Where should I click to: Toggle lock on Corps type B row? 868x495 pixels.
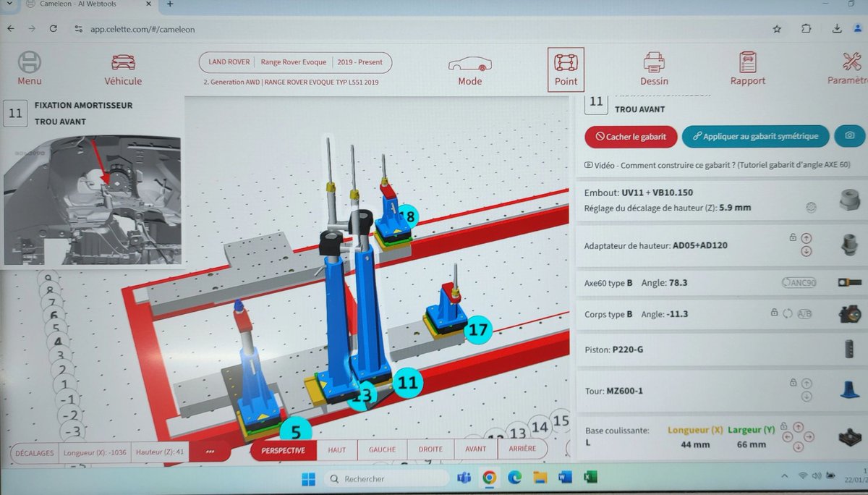tap(775, 313)
